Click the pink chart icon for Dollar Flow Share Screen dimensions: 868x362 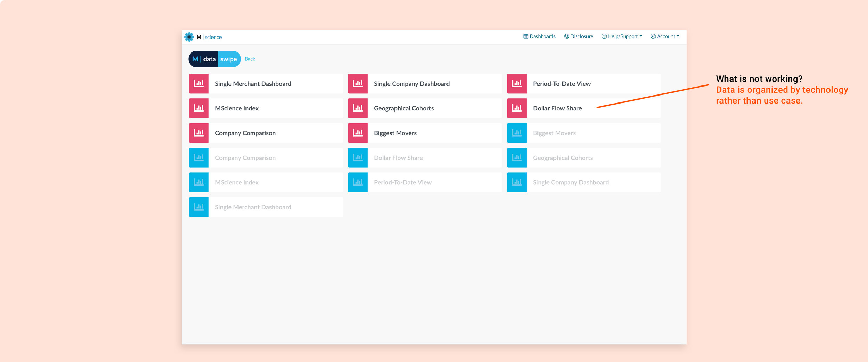point(517,108)
